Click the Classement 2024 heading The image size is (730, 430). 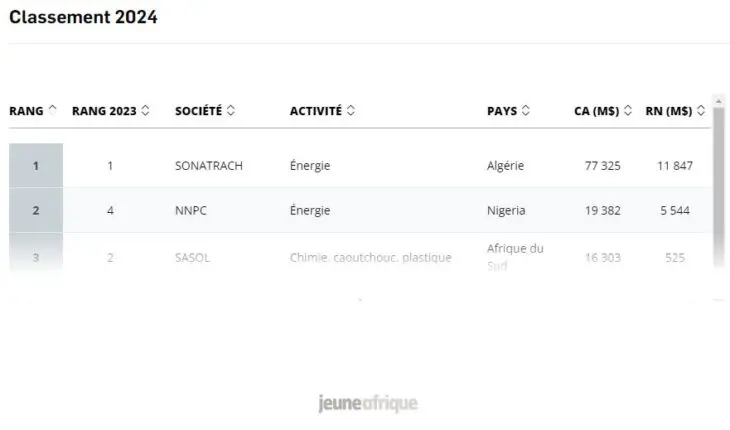click(x=83, y=17)
